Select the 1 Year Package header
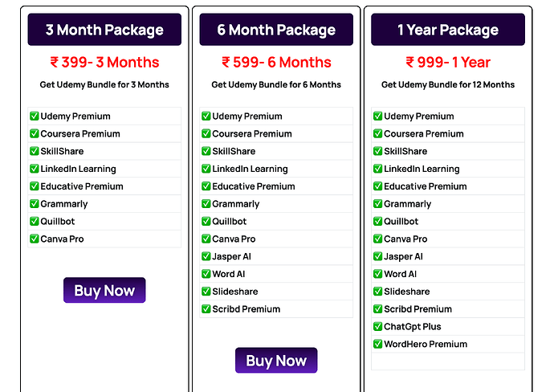Viewport: 554px width, 392px height. coord(448,31)
